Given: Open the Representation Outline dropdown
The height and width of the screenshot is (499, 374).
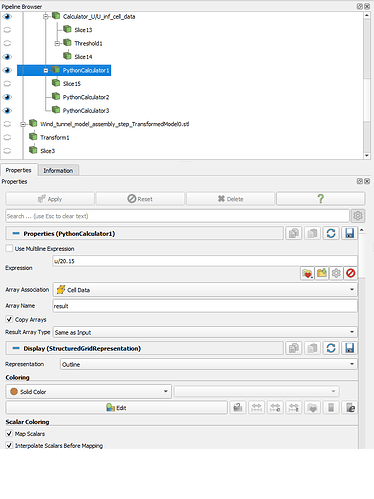Looking at the screenshot, I should point(209,364).
